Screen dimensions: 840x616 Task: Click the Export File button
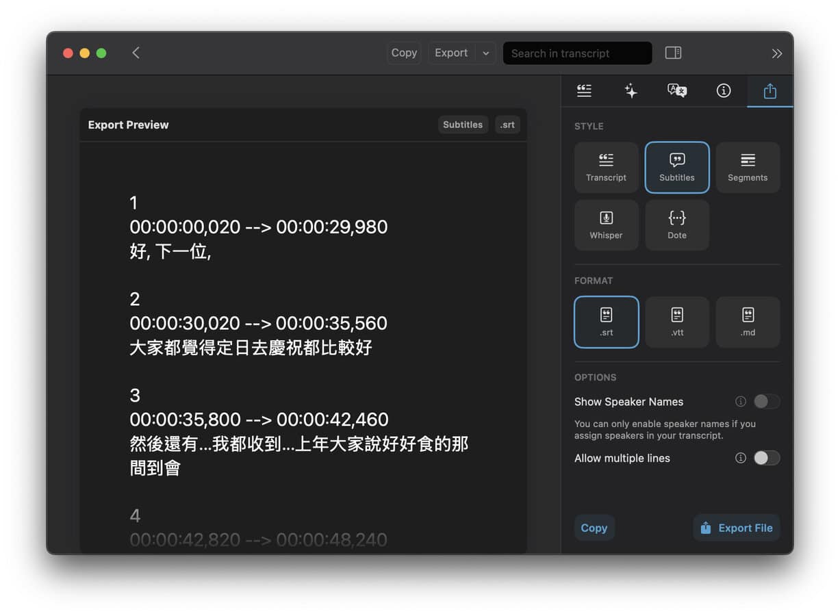737,528
